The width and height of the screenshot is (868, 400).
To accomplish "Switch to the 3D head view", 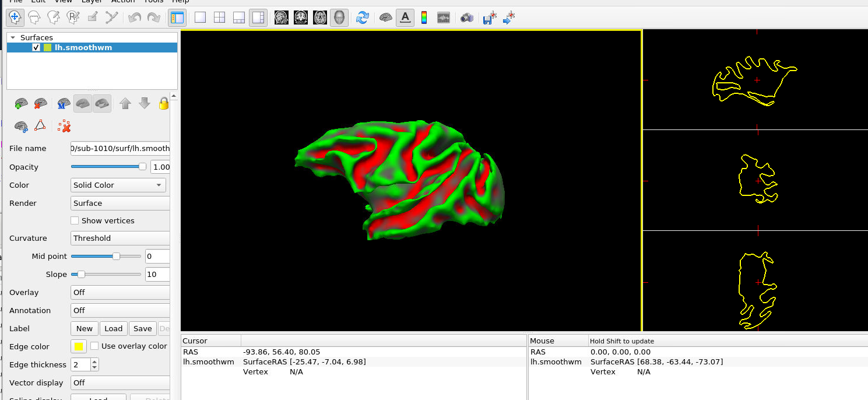I will [339, 17].
